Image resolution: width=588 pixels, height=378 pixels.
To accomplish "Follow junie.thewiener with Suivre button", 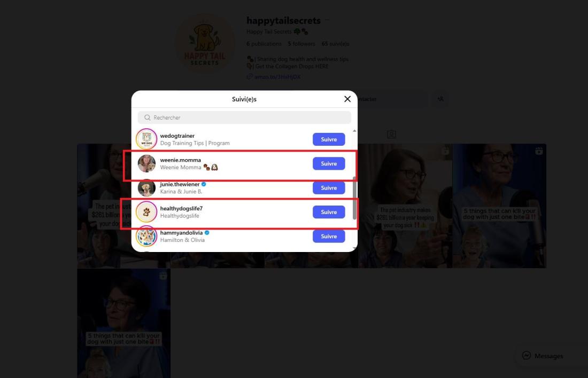I will (x=329, y=188).
